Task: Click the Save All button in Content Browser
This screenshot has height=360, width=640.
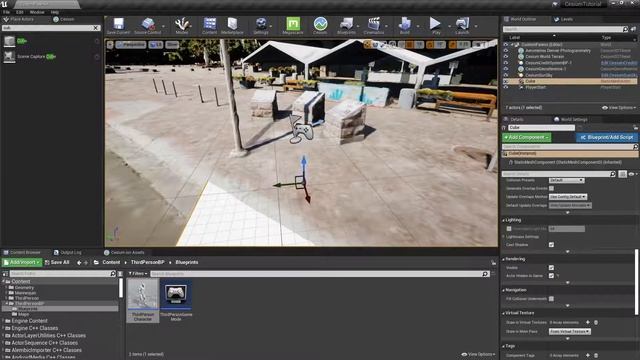Action: point(57,262)
